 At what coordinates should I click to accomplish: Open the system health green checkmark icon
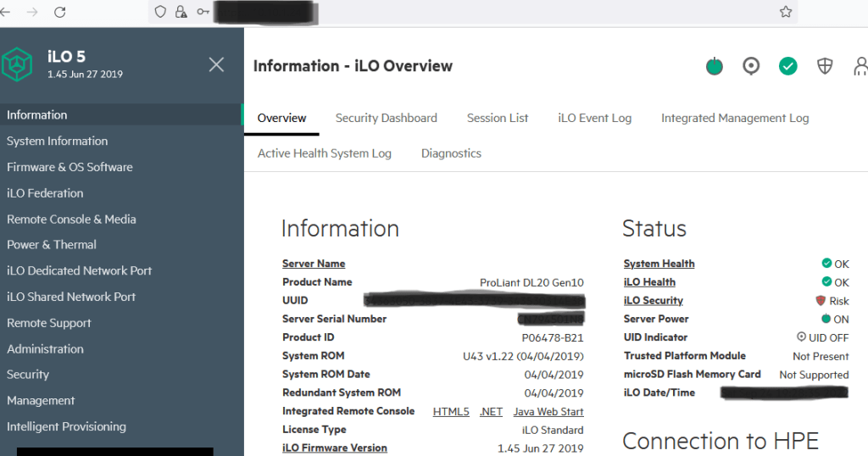787,66
